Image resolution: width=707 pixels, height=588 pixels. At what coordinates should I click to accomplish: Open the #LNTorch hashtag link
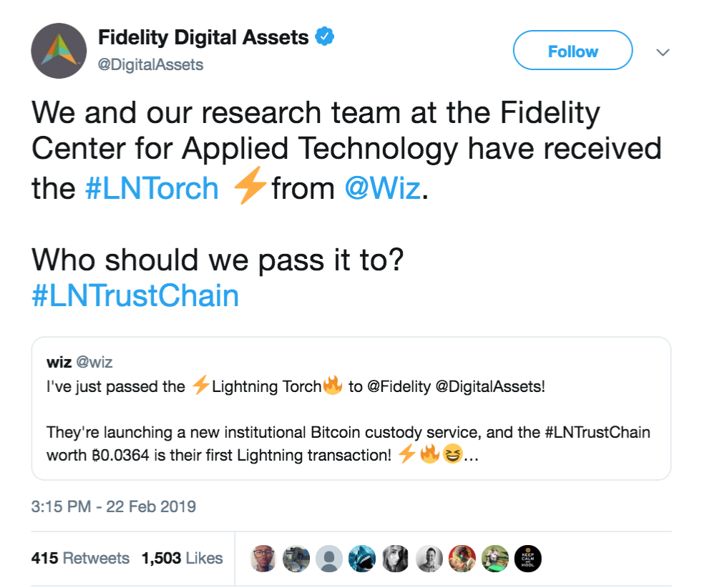click(x=152, y=188)
